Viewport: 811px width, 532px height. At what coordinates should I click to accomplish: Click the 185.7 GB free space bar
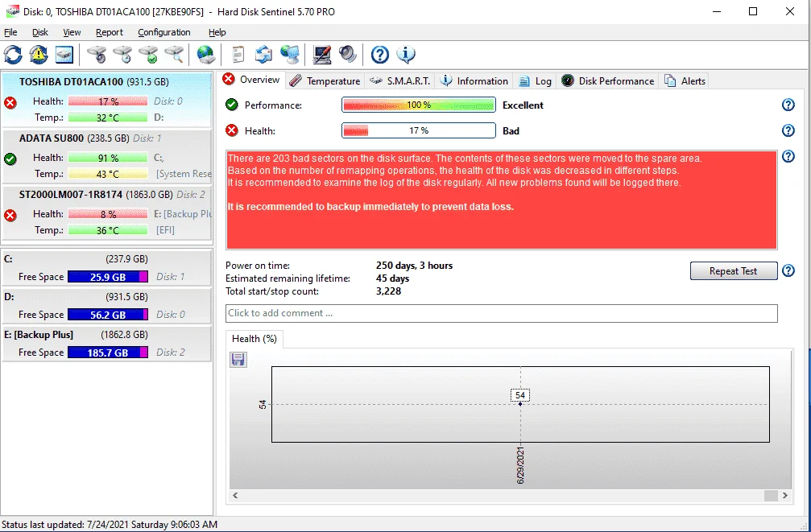pyautogui.click(x=108, y=353)
